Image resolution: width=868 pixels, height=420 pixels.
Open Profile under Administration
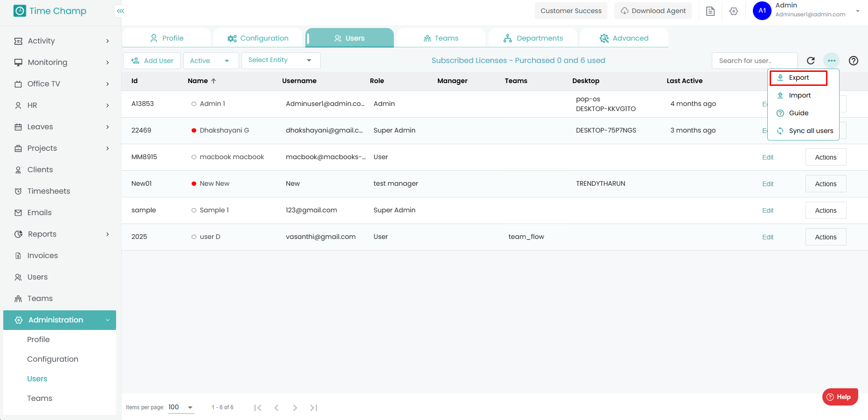pos(38,340)
